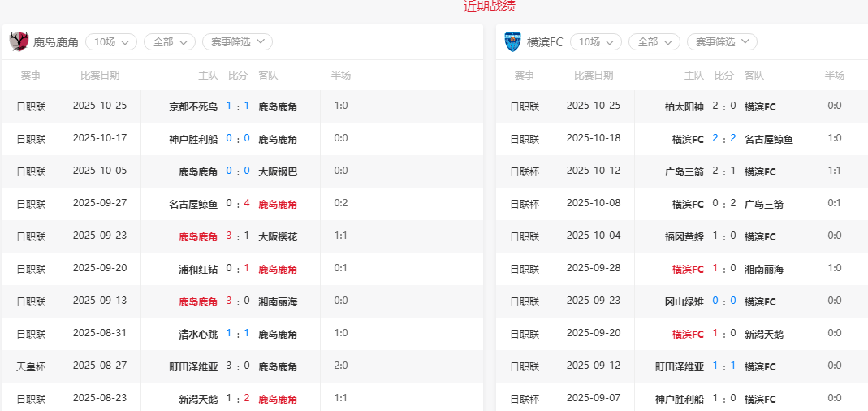Open the 清水心跳 team link
The height and width of the screenshot is (411, 868).
click(198, 334)
